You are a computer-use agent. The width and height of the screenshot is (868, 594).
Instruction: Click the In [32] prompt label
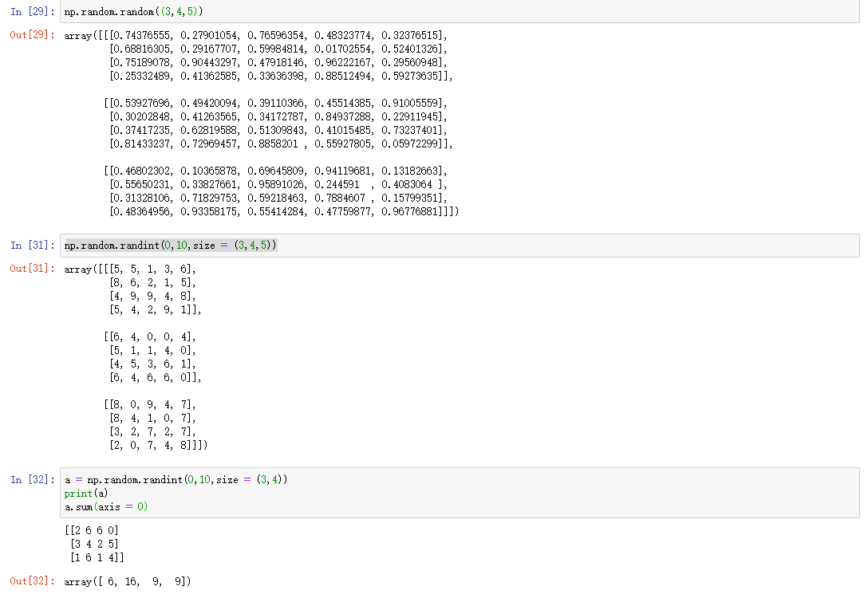[33, 479]
